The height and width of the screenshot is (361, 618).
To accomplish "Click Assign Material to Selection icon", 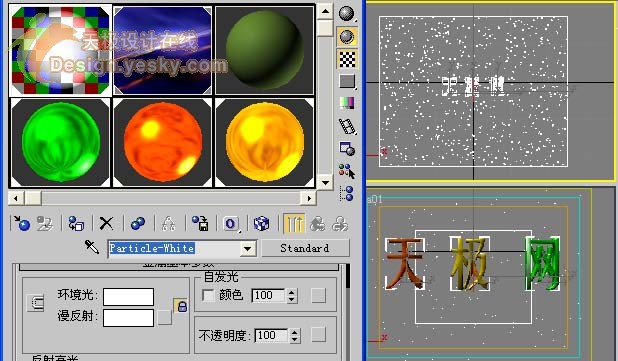I will (x=76, y=223).
